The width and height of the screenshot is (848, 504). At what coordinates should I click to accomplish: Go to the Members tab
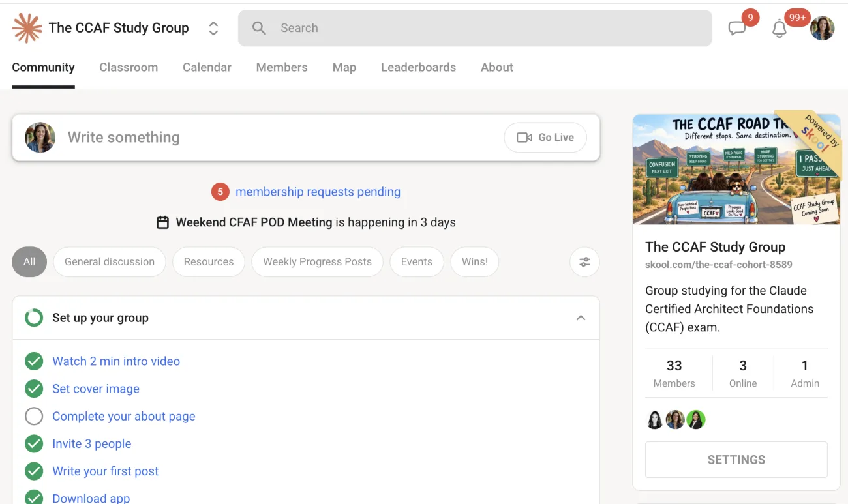282,67
